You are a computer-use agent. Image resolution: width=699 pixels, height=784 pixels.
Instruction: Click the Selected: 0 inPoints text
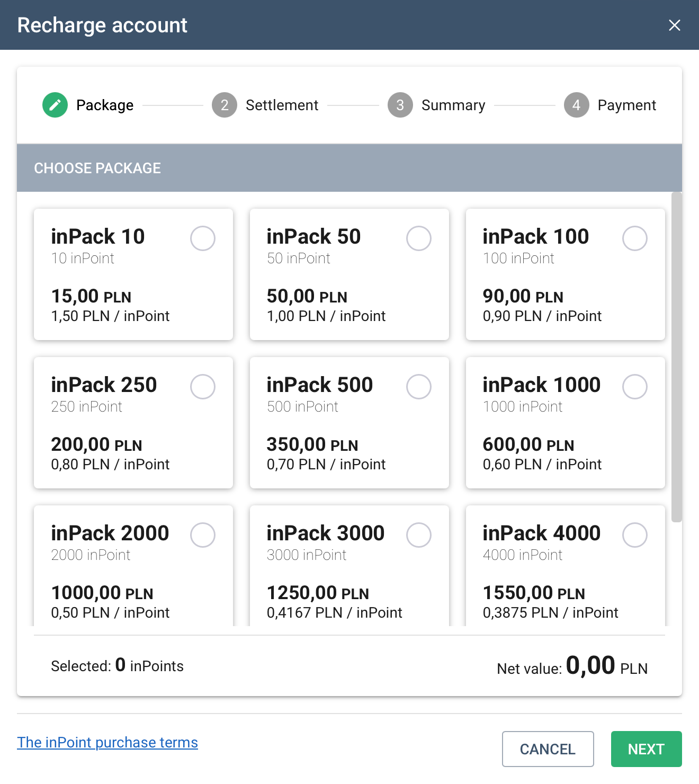tap(118, 665)
